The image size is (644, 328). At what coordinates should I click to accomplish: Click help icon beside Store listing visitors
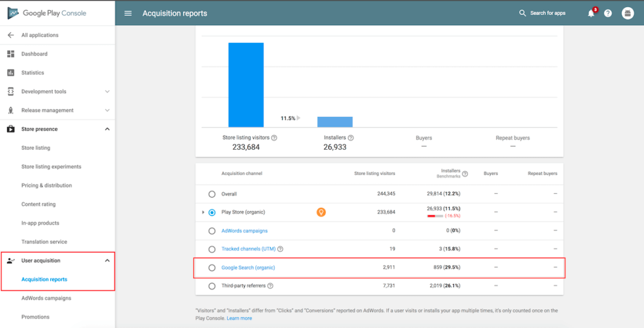(x=274, y=138)
